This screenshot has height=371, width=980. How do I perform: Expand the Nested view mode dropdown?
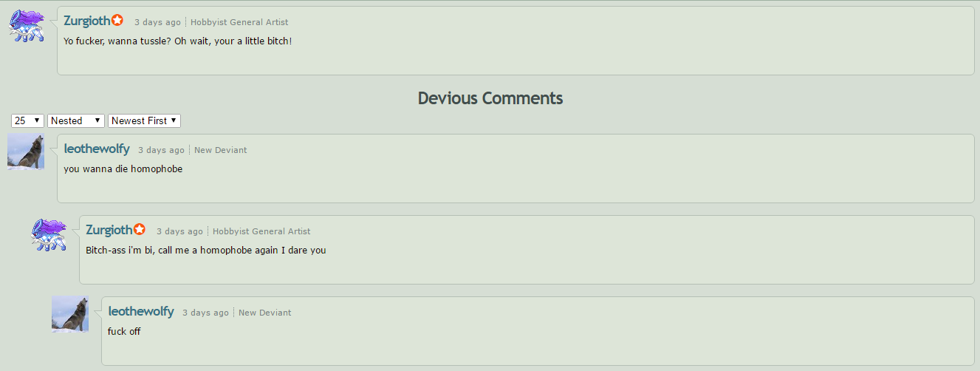coord(76,120)
